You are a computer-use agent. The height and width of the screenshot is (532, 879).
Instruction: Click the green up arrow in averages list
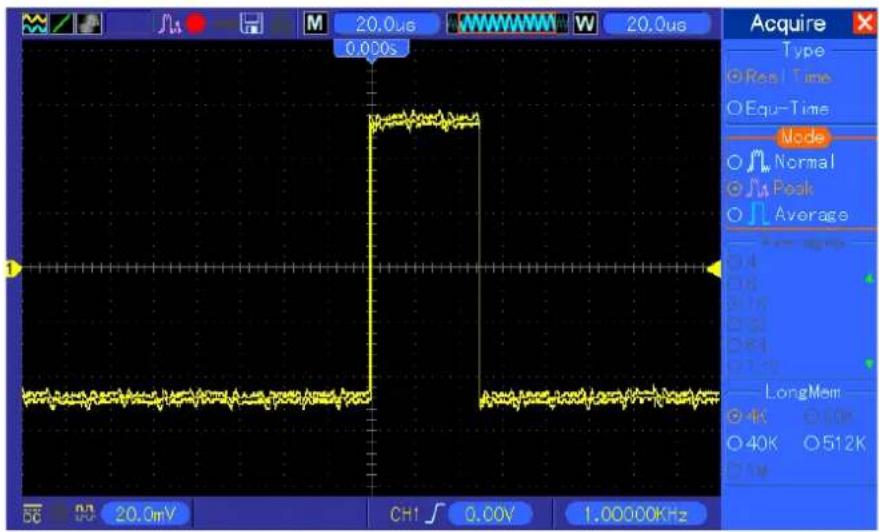[x=869, y=279]
